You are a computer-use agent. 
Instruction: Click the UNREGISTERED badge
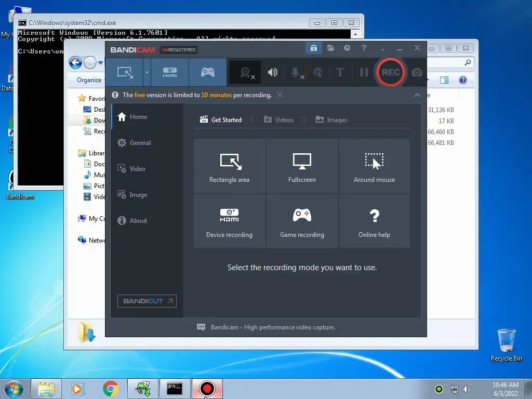[179, 50]
